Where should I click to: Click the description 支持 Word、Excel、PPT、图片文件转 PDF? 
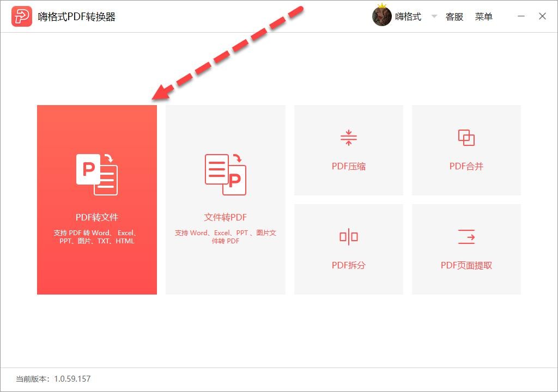point(225,237)
